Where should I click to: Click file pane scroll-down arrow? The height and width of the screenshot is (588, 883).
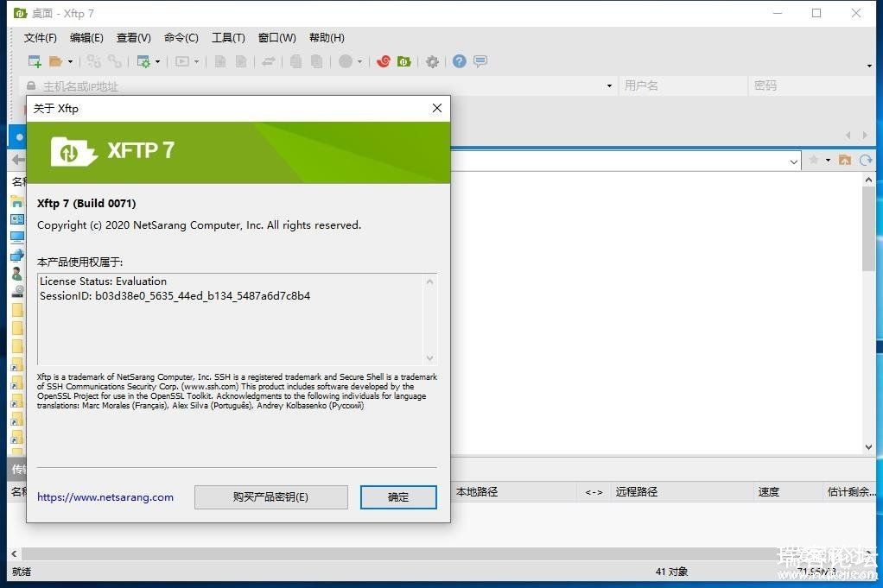pos(868,446)
